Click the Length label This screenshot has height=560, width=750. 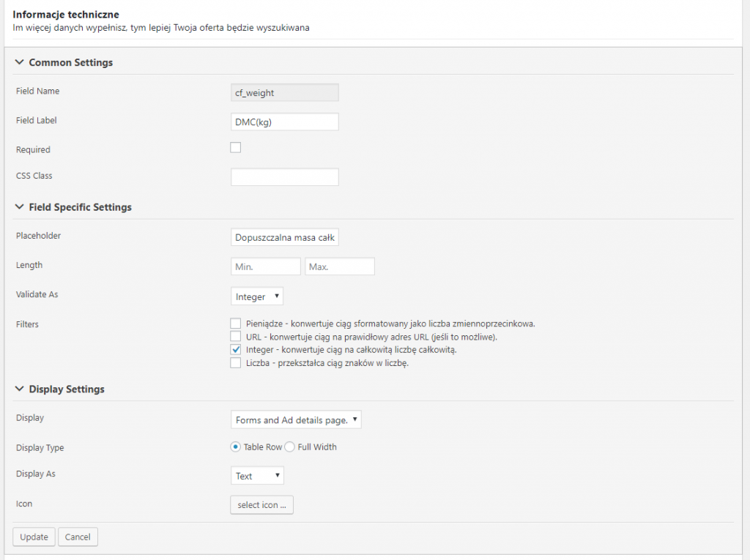coord(29,265)
